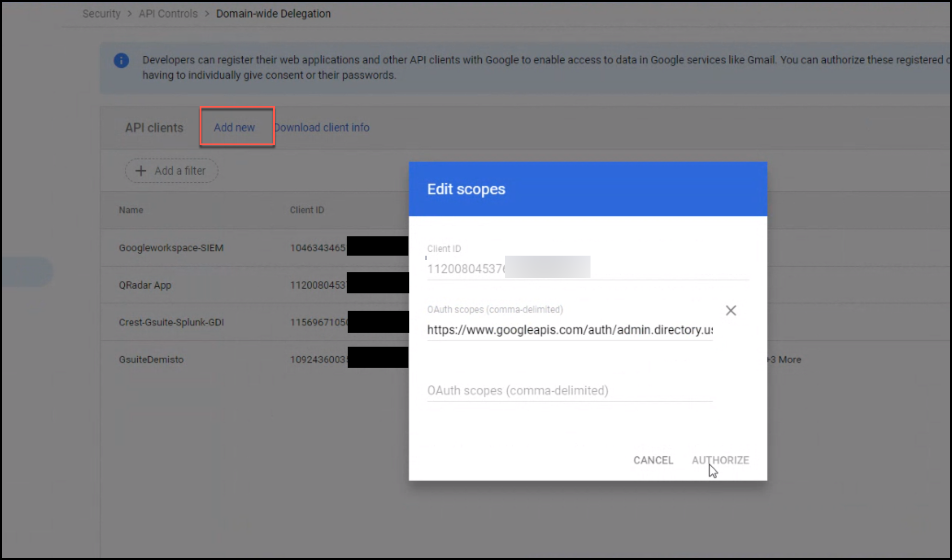The height and width of the screenshot is (560, 952).
Task: Select the Crest-Gsuite-Splunk-GDI client row
Action: pos(171,322)
